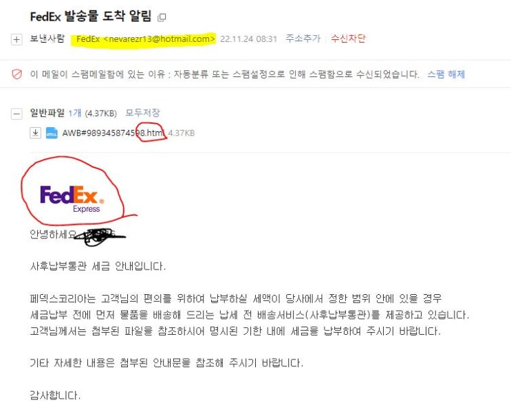The image size is (511, 420).
Task: Click the 4.37KB size beside attachment name
Action: (x=182, y=133)
